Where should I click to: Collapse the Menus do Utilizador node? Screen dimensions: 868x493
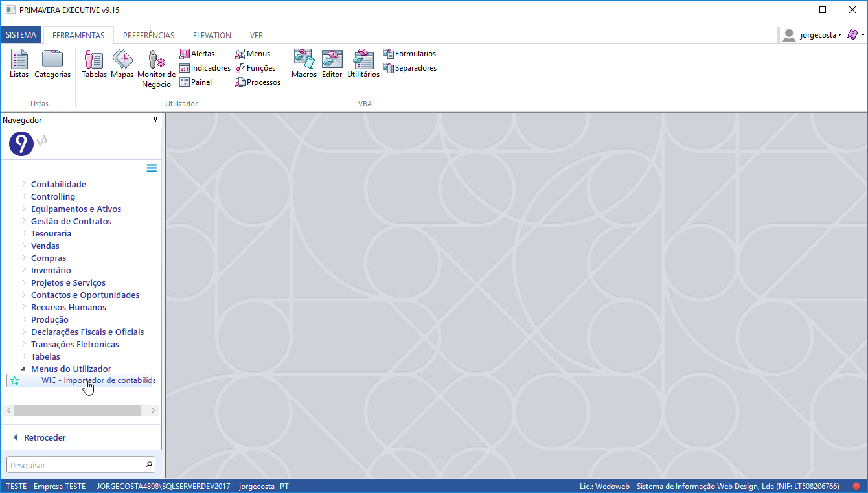[x=24, y=369]
